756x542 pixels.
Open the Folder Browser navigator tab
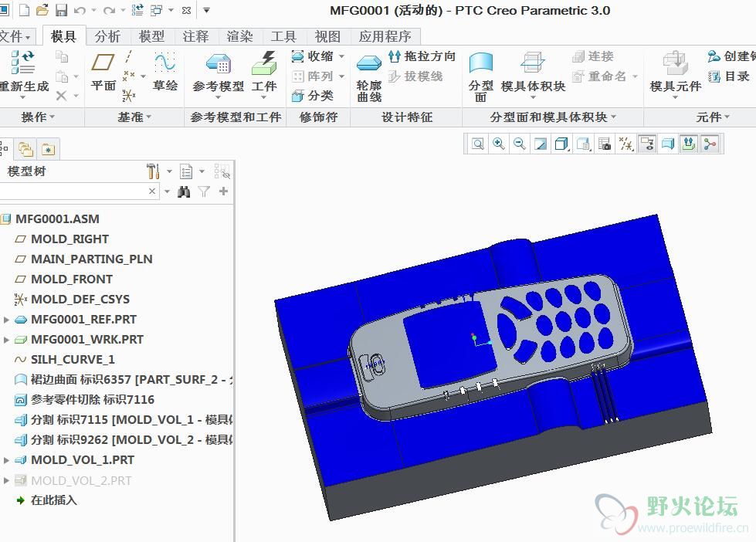point(25,150)
